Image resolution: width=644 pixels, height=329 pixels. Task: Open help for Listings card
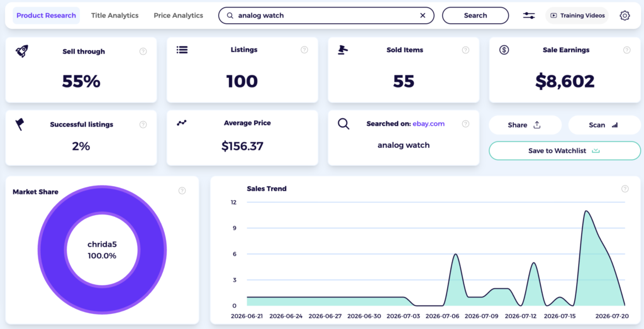(x=304, y=50)
